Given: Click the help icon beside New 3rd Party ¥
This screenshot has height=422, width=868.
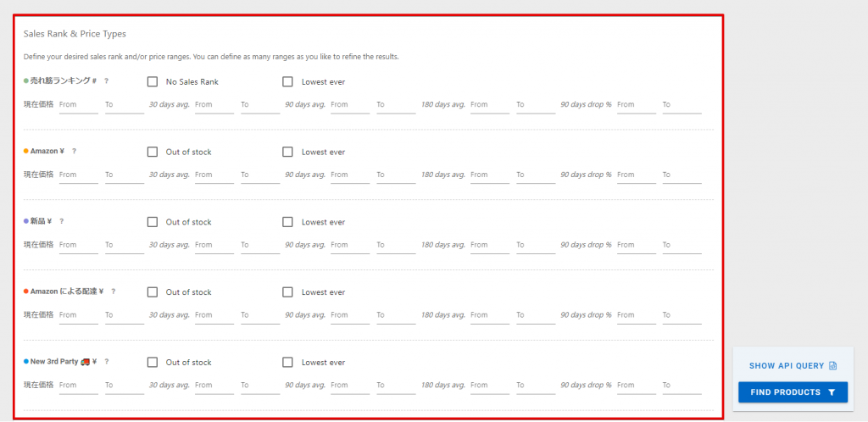Looking at the screenshot, I should tap(107, 362).
